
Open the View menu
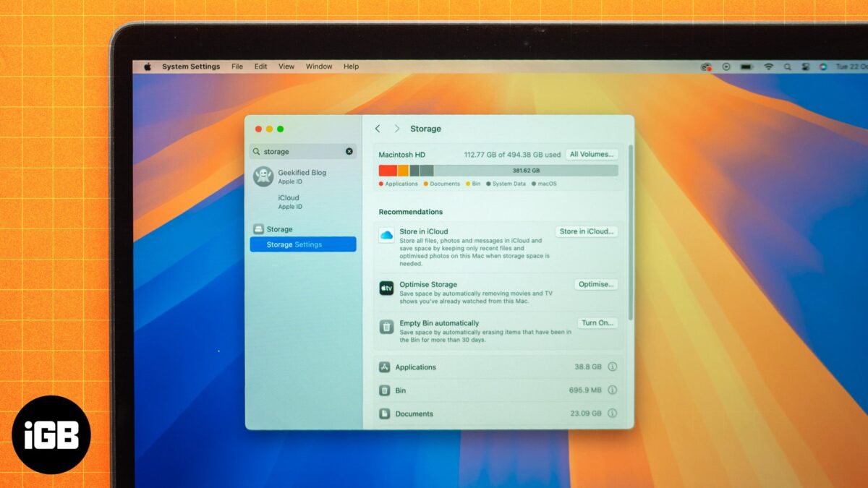click(286, 66)
